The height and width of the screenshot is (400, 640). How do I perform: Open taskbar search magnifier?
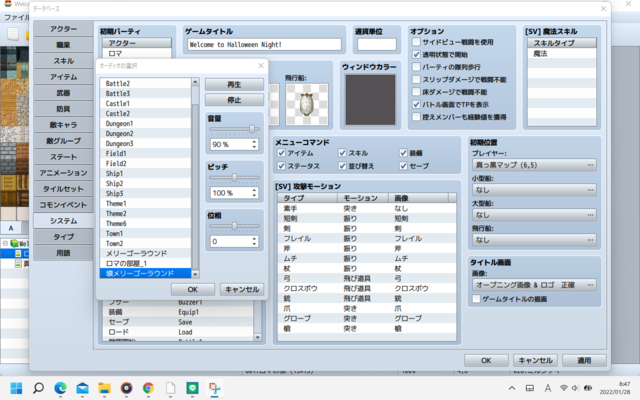38,388
